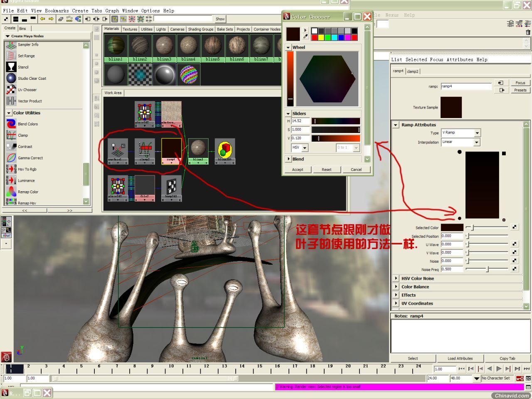
Task: Click the Load Attributes button
Action: pyautogui.click(x=460, y=358)
